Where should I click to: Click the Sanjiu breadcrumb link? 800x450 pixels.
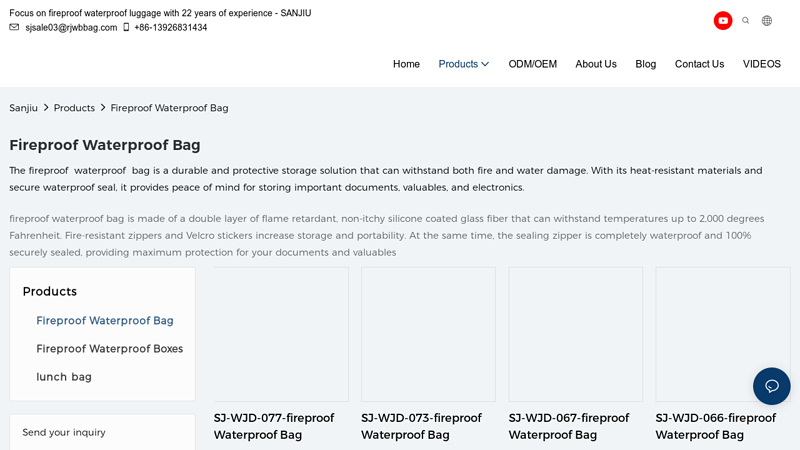[x=23, y=108]
